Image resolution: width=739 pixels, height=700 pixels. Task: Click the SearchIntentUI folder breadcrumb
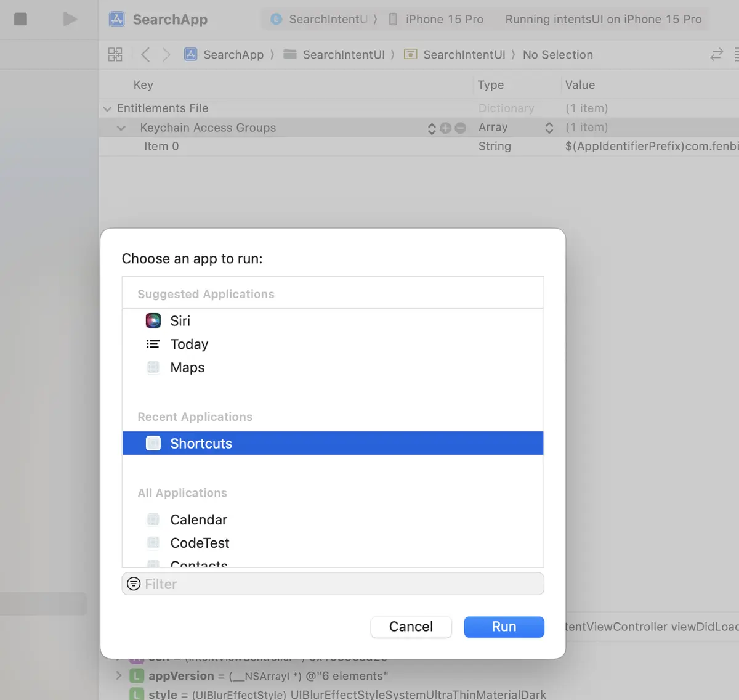click(334, 55)
